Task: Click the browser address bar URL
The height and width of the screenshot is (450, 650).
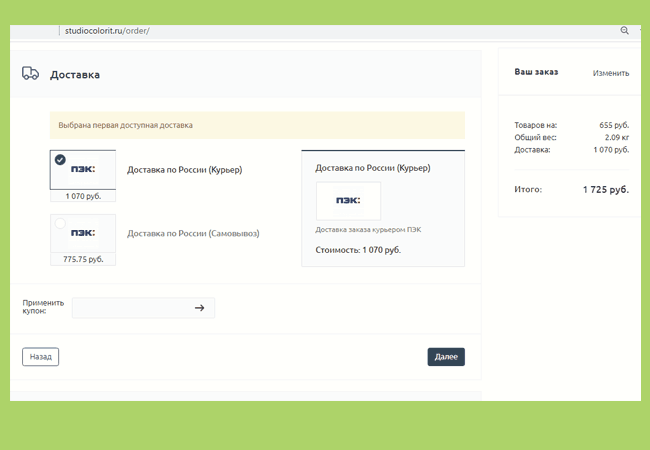Action: [106, 31]
